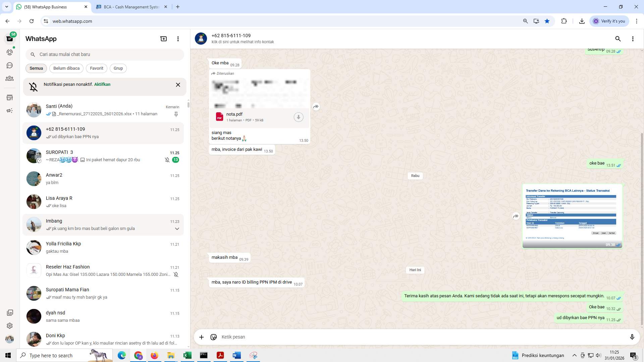Open the chat options three-dot menu
This screenshot has height=362, width=644.
(633, 39)
